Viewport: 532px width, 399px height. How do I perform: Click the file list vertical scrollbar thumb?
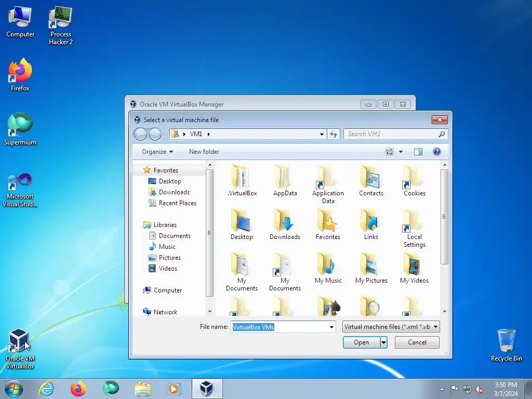pyautogui.click(x=445, y=217)
